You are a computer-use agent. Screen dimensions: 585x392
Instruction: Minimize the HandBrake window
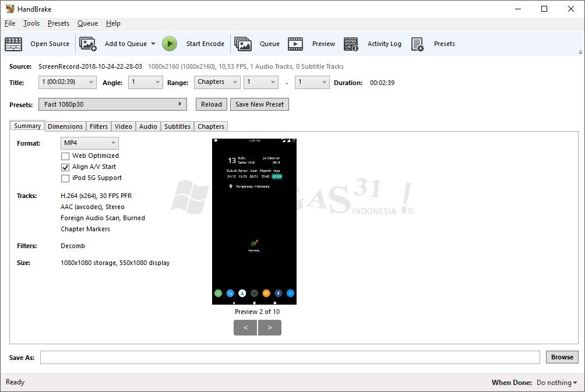pos(518,9)
